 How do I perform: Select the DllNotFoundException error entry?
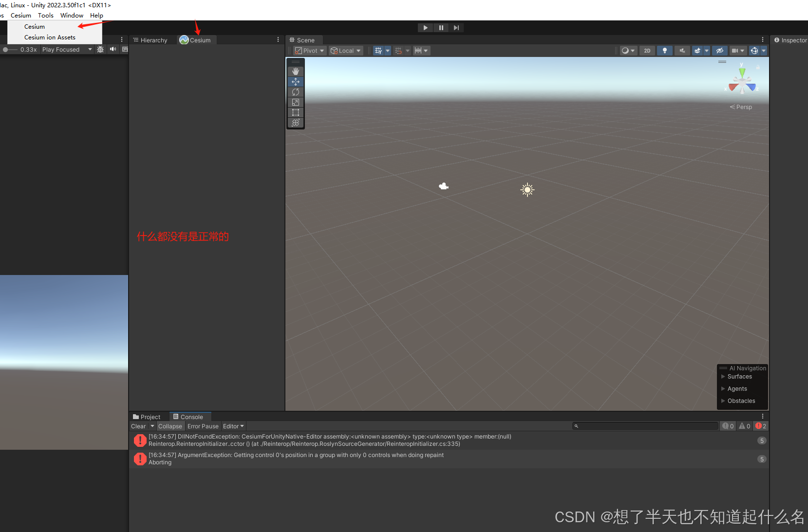pos(449,440)
